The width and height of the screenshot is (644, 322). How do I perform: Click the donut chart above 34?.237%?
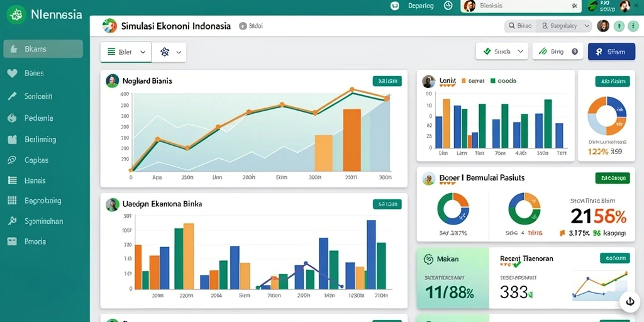pyautogui.click(x=453, y=209)
